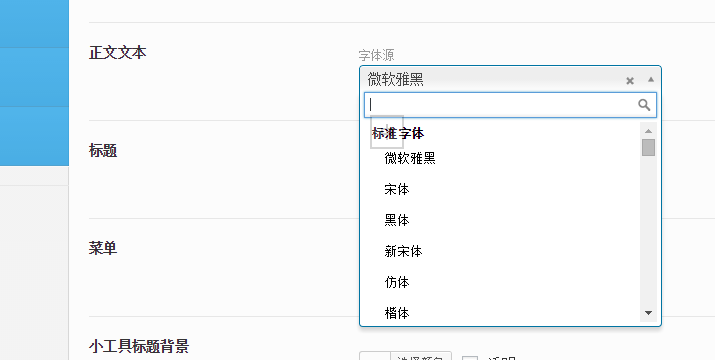Click the magnifier search icon
The height and width of the screenshot is (360, 715).
(x=644, y=105)
